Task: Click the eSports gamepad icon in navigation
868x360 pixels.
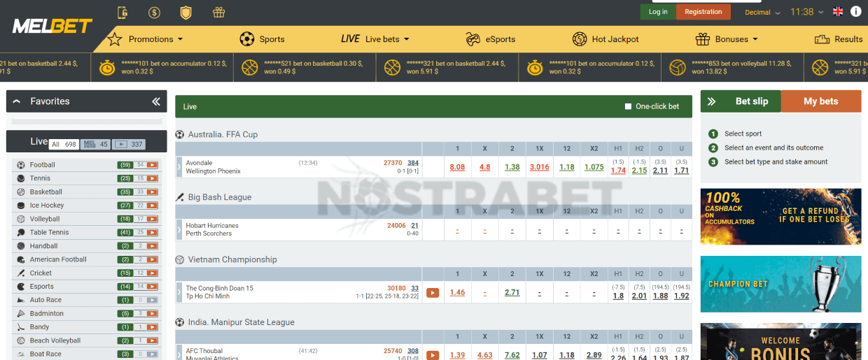Action: tap(473, 39)
